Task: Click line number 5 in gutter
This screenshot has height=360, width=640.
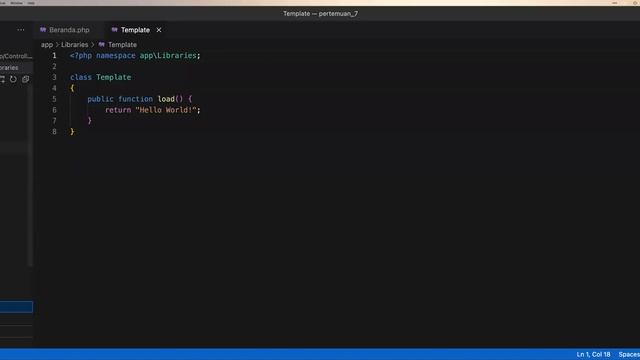Action: pos(54,99)
